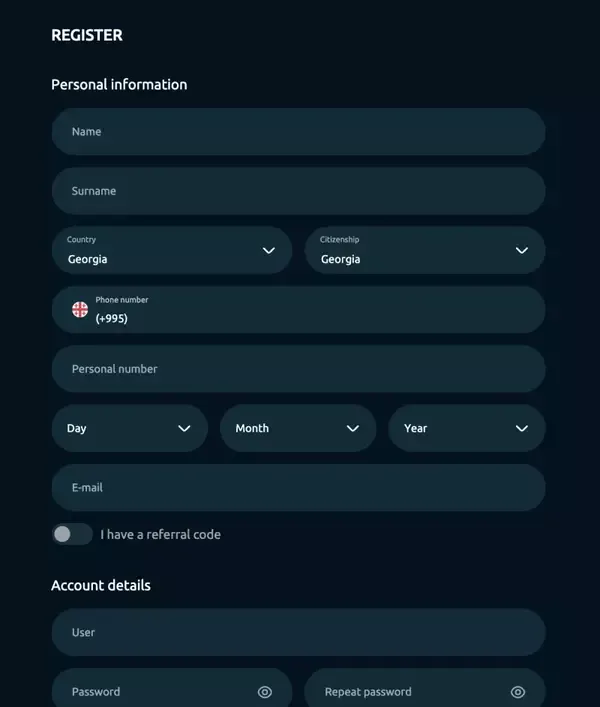Select the Personal number field
Viewport: 600px width, 707px height.
(298, 369)
